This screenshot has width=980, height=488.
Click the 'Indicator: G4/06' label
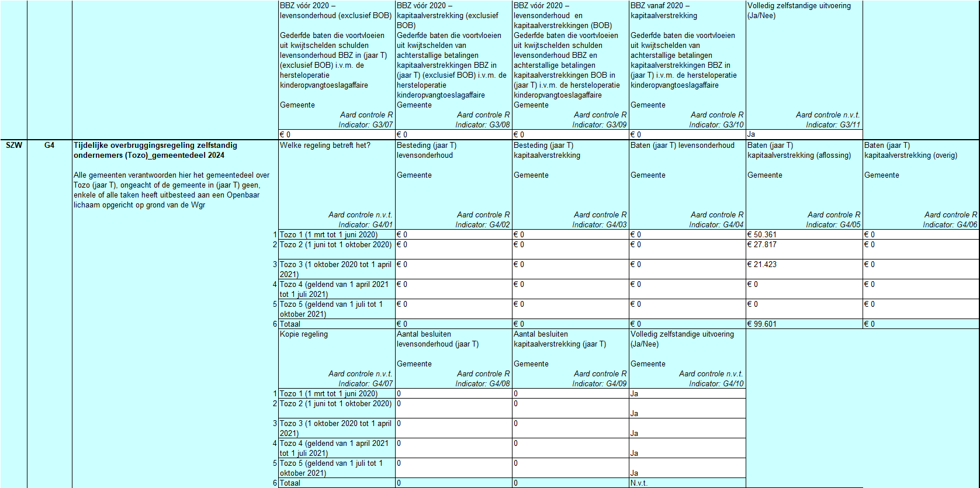point(950,225)
